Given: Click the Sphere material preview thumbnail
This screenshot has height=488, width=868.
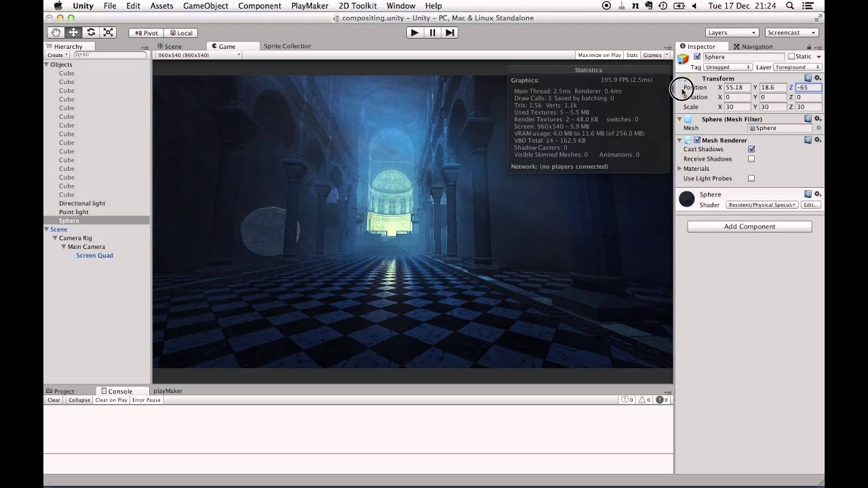Looking at the screenshot, I should pos(687,199).
